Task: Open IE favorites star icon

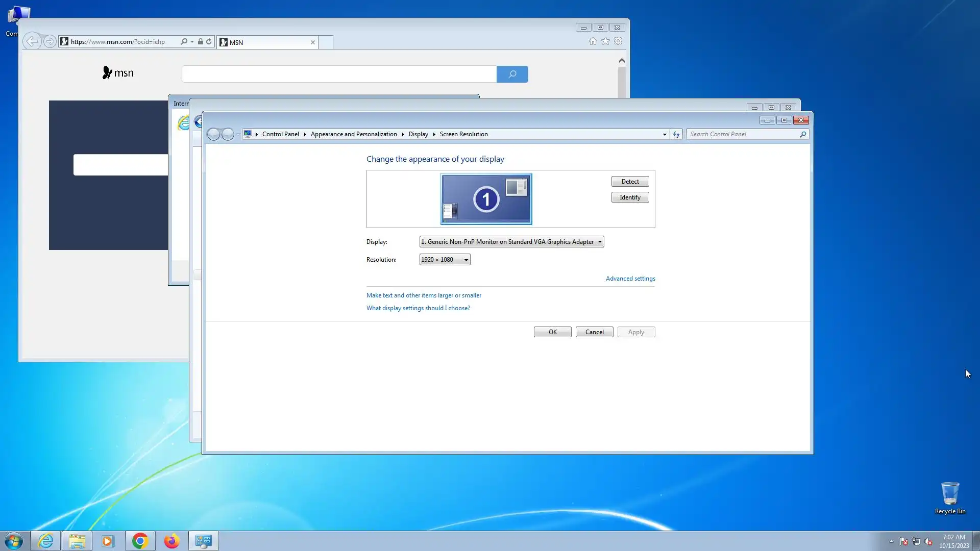Action: [x=605, y=41]
